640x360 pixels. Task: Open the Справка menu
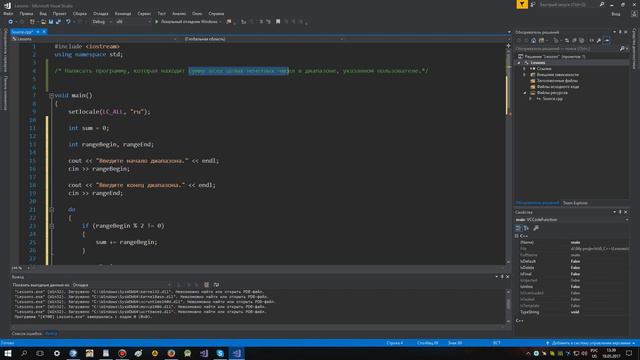(216, 13)
